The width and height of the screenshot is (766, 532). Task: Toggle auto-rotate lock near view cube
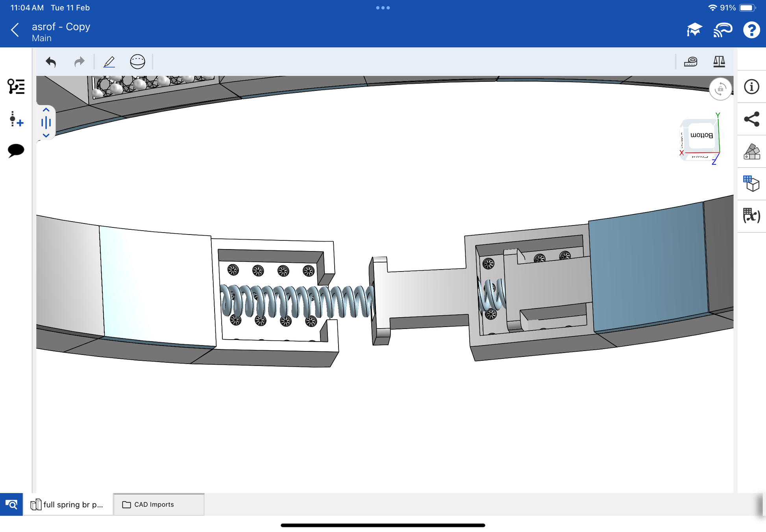click(x=720, y=89)
